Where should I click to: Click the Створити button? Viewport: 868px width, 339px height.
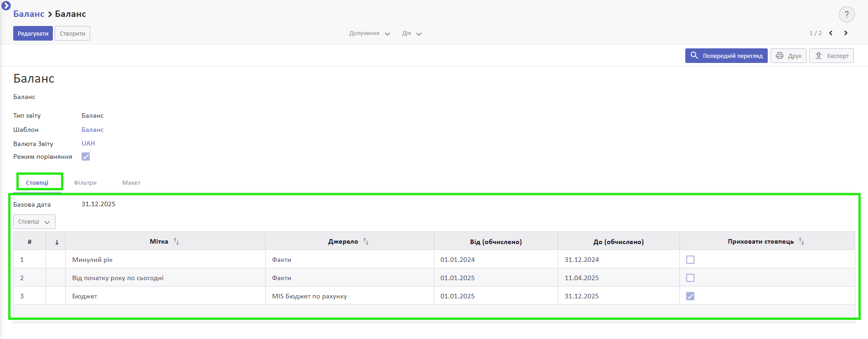click(72, 33)
